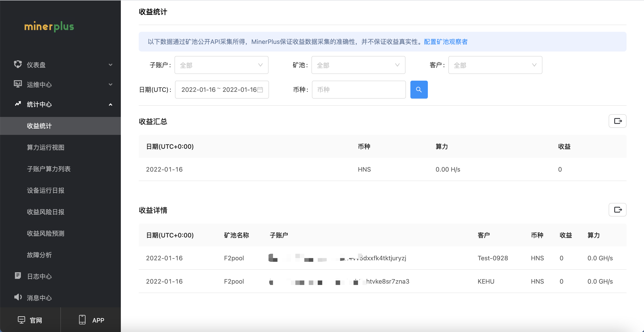Click subaccount ending 5dxxfk4tktjuryzj
The height and width of the screenshot is (332, 644).
pyautogui.click(x=337, y=258)
